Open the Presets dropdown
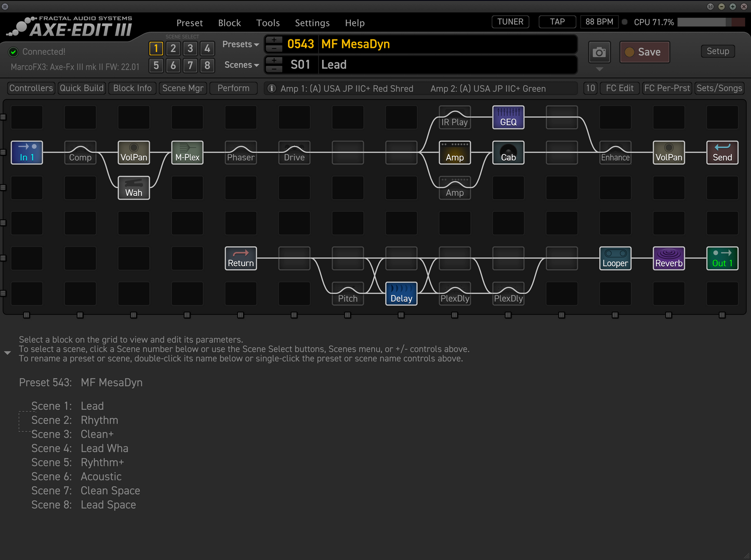Image resolution: width=751 pixels, height=560 pixels. tap(240, 44)
